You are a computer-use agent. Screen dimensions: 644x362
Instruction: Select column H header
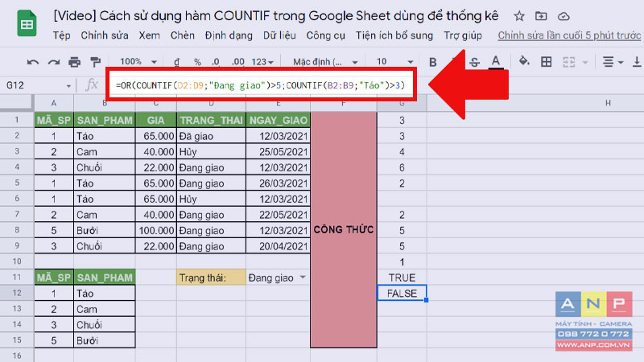pyautogui.click(x=608, y=103)
